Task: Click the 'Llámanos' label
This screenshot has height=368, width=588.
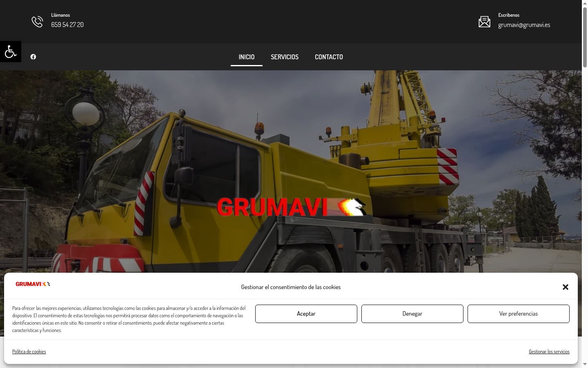Action: [60, 15]
